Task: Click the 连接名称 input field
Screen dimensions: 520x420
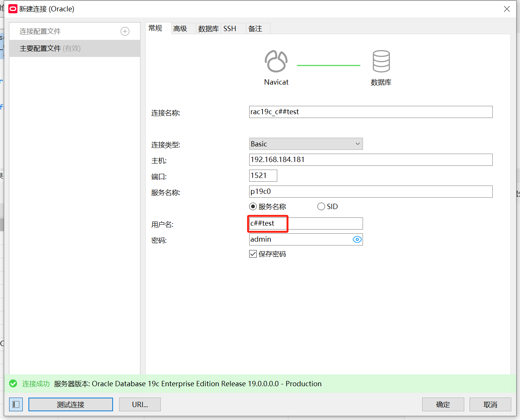Action: point(371,112)
